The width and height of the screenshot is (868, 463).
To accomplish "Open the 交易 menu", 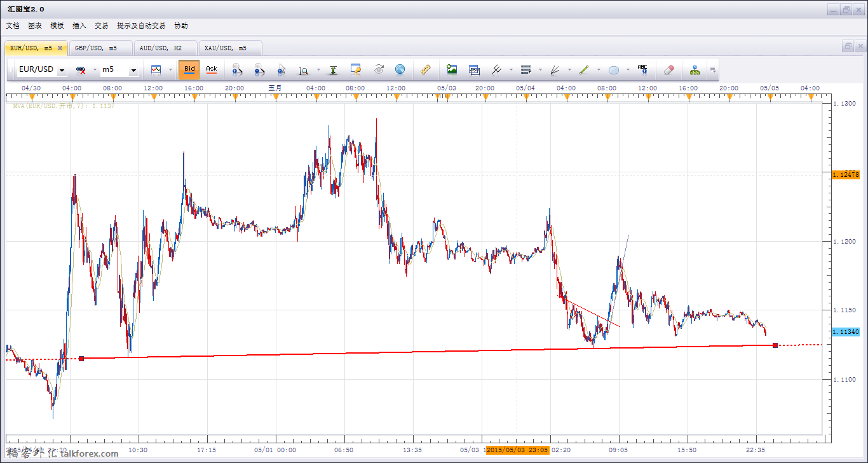I will 102,25.
